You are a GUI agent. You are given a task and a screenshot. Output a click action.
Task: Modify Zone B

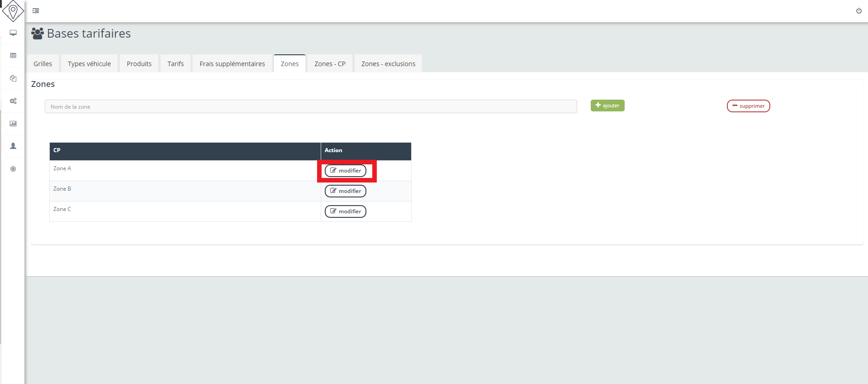tap(346, 191)
